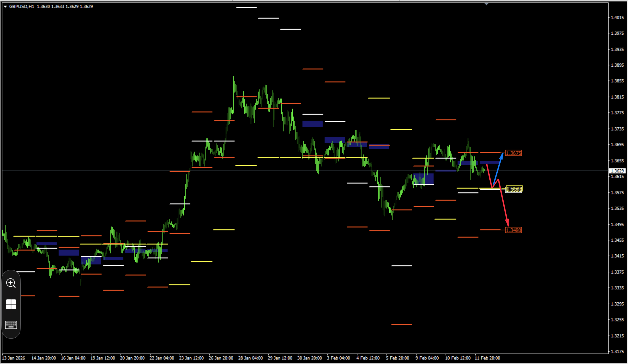Click the 11 Feb 20:00 time label
The height and width of the screenshot is (364, 628).
487,358
